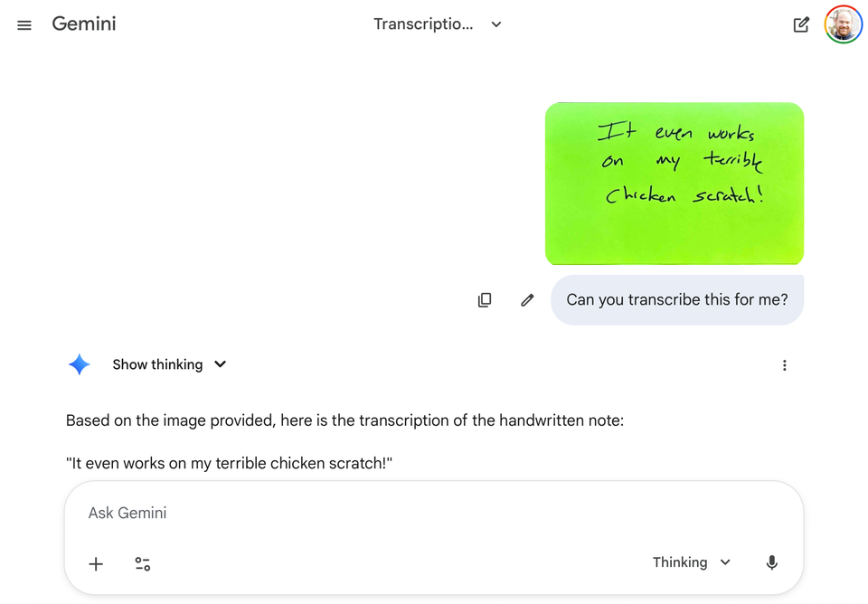
Task: Start a new chat with the compose icon
Action: click(801, 24)
